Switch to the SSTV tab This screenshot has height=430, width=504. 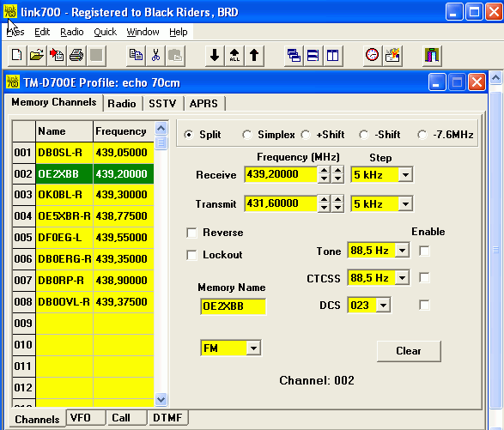click(x=162, y=104)
